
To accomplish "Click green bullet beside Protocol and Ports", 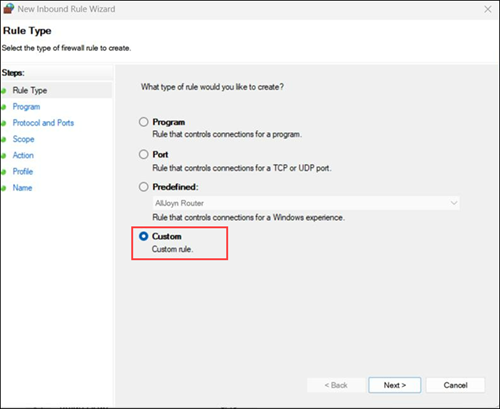I will tap(4, 123).
